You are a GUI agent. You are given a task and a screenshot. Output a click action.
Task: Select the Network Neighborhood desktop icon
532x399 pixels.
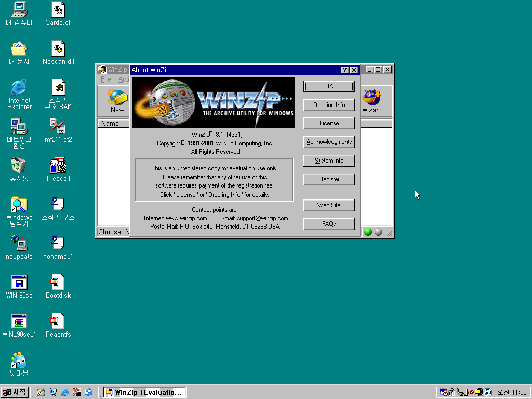point(19,134)
